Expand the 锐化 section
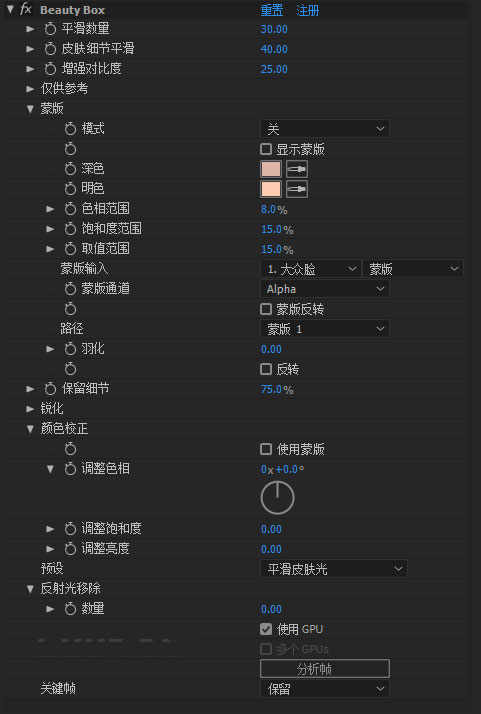Image resolution: width=481 pixels, height=714 pixels. [x=31, y=409]
